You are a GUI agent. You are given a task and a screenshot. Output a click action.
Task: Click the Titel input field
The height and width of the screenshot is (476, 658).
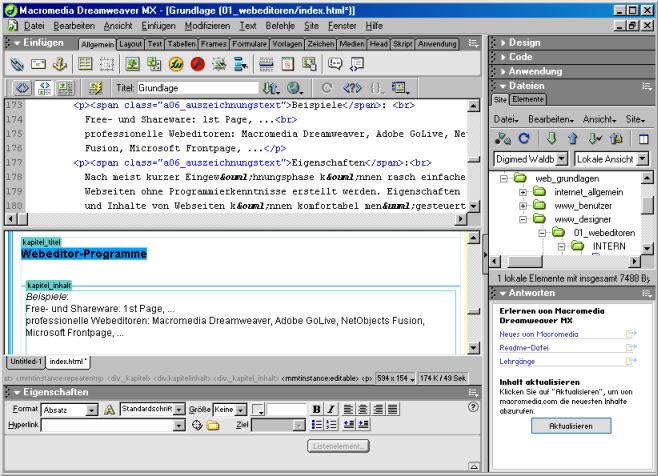[x=197, y=88]
